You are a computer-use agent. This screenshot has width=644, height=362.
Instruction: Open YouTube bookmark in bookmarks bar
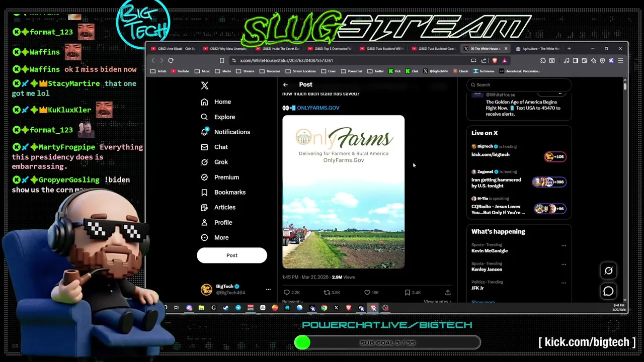coord(180,71)
